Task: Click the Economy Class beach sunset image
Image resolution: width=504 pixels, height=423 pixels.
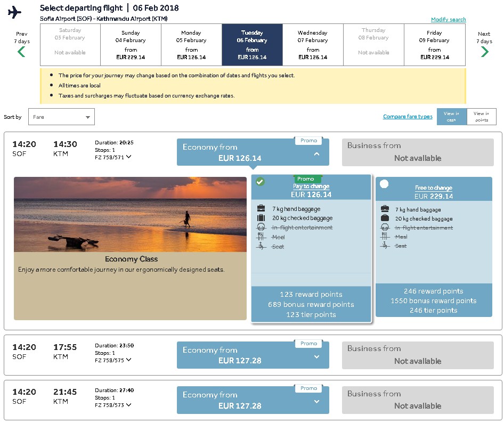Action: pyautogui.click(x=130, y=214)
